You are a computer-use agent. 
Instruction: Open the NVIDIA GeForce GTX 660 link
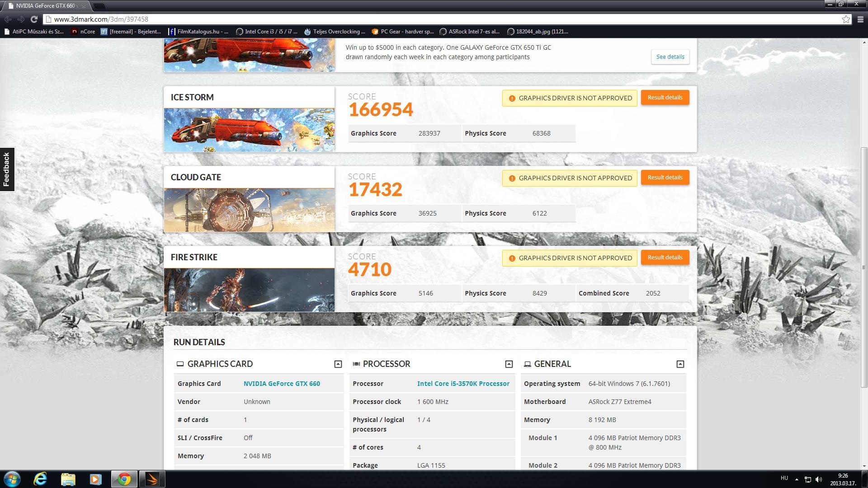point(282,384)
